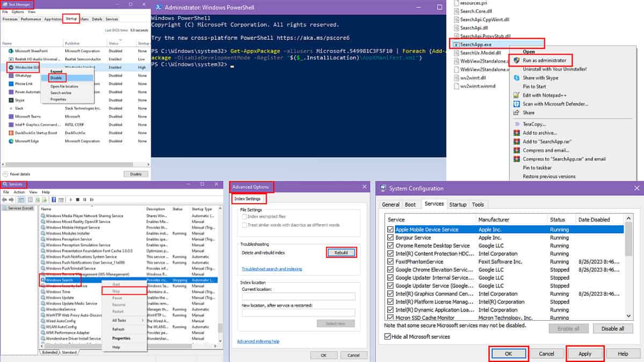Click the Pause Service icon in Services toolbar
This screenshot has width=644, height=362.
pos(84,200)
